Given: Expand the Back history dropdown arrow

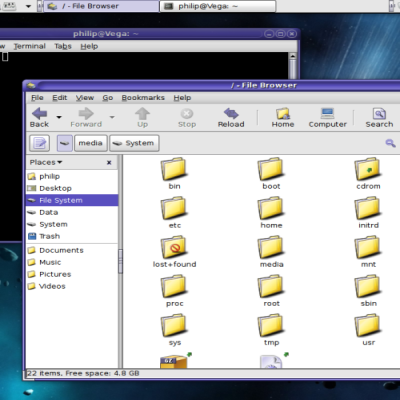Looking at the screenshot, I should 59,117.
